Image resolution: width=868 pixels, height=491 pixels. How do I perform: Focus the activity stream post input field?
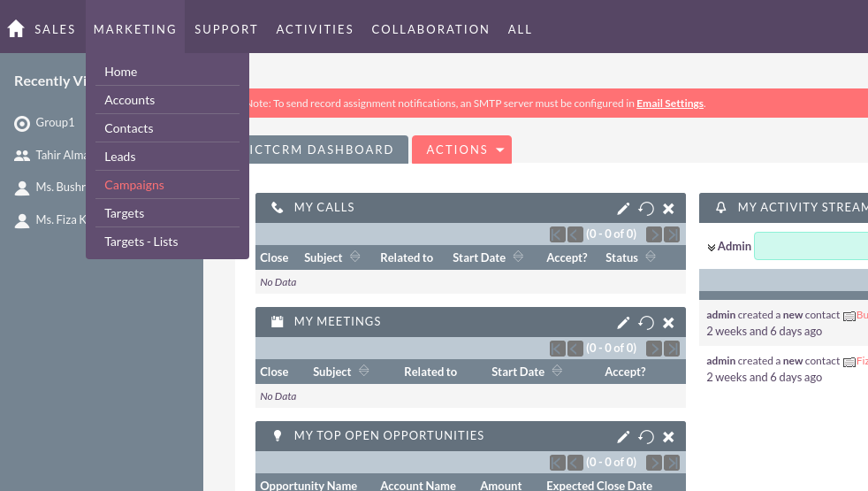[811, 246]
